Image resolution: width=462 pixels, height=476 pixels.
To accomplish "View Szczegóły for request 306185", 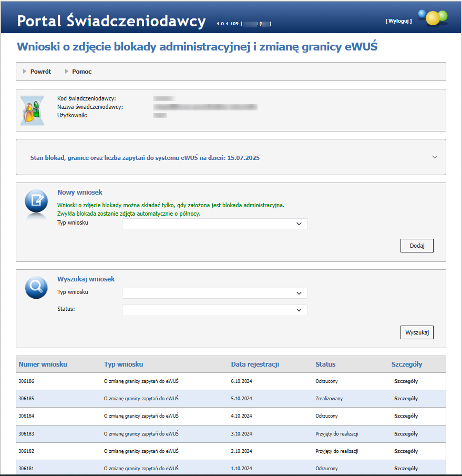I will [x=406, y=399].
